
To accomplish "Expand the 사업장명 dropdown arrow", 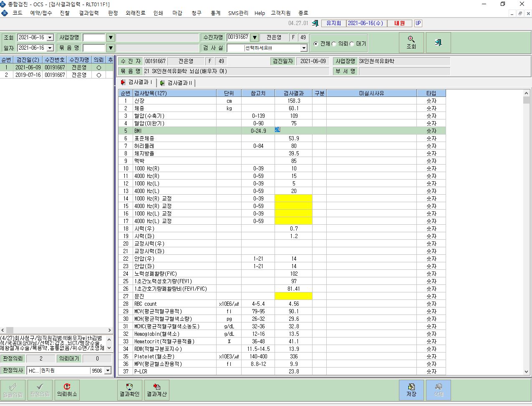I will click(110, 38).
